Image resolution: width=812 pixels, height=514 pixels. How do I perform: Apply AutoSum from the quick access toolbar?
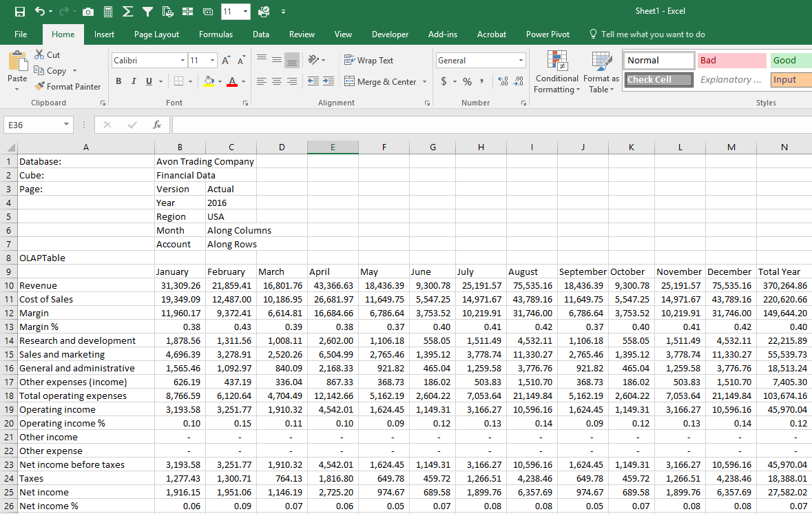(127, 12)
